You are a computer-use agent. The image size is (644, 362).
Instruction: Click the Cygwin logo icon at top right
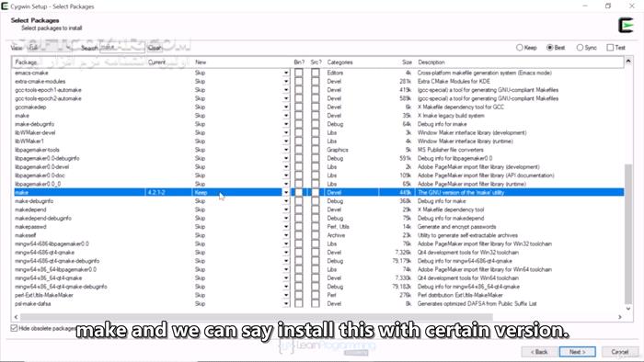[x=626, y=26]
